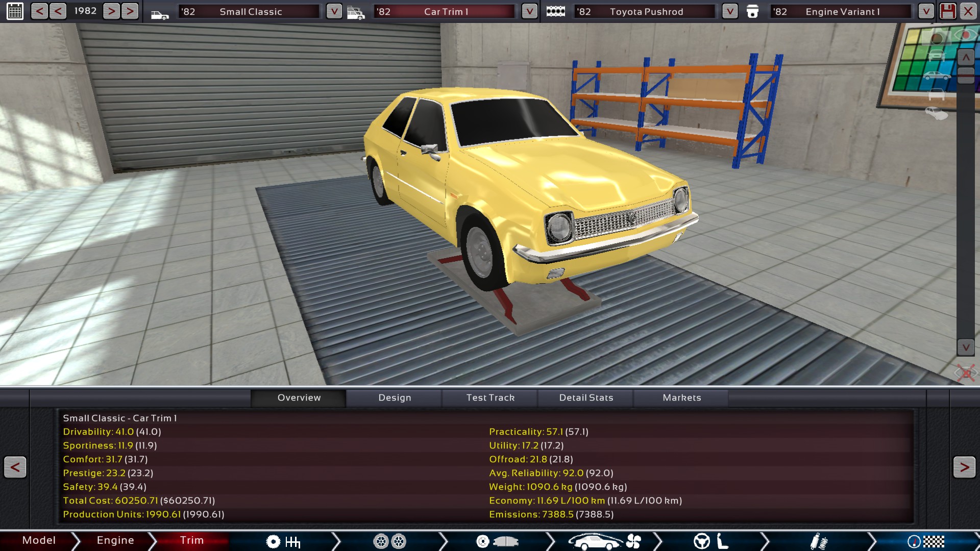The image size is (980, 551).
Task: Increase year by one with first right arrow
Action: pyautogui.click(x=112, y=11)
